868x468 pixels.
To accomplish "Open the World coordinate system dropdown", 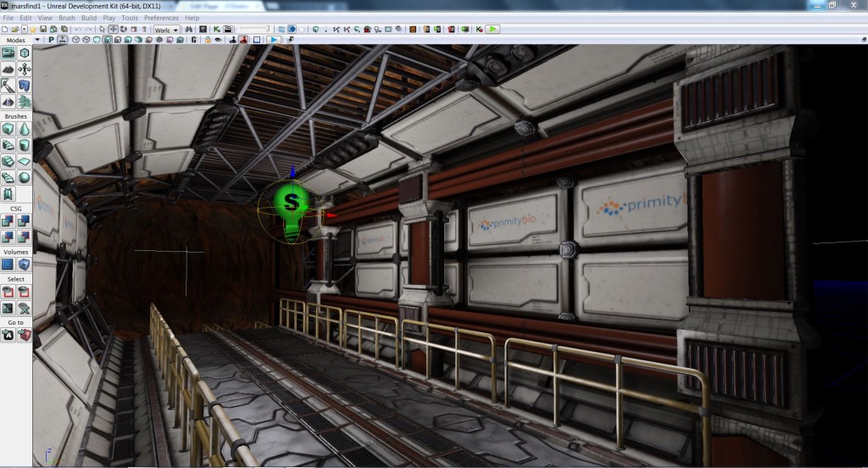I will pyautogui.click(x=167, y=30).
